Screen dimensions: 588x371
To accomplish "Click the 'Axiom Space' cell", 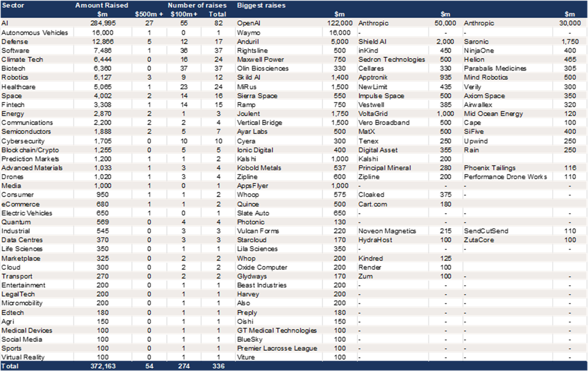I will pyautogui.click(x=484, y=96).
